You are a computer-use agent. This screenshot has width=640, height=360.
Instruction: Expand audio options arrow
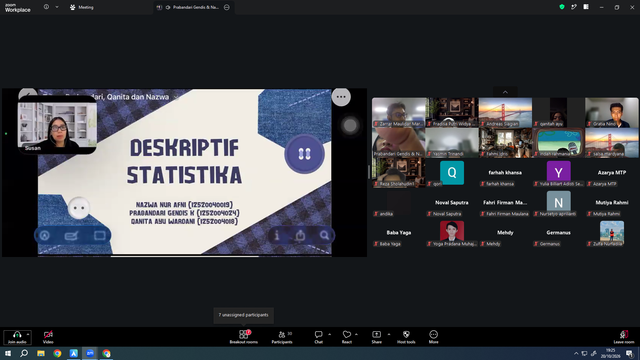pyautogui.click(x=28, y=334)
